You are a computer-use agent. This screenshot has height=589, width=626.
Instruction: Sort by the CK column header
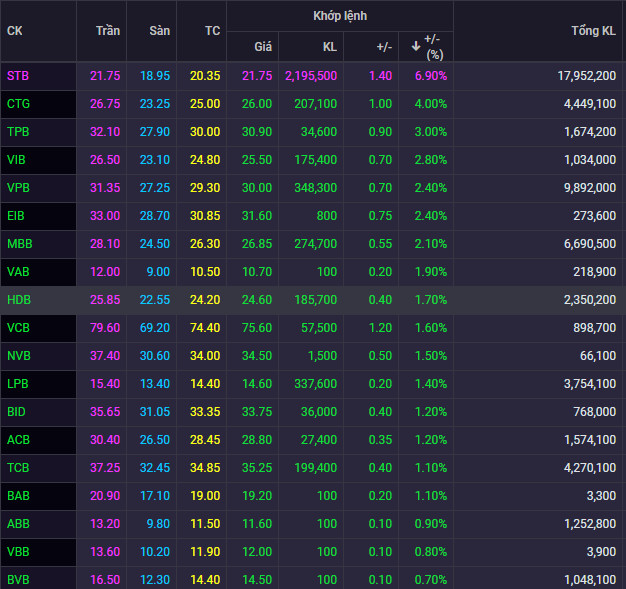pos(15,31)
